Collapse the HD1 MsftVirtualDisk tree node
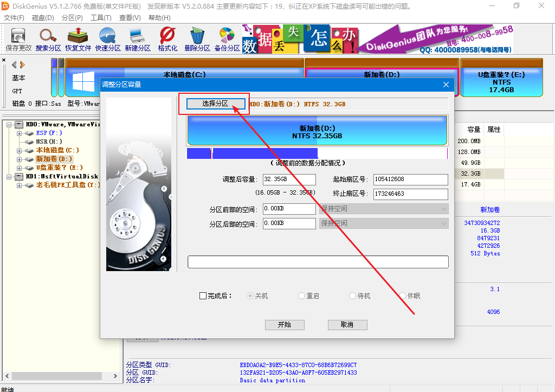 (x=9, y=176)
